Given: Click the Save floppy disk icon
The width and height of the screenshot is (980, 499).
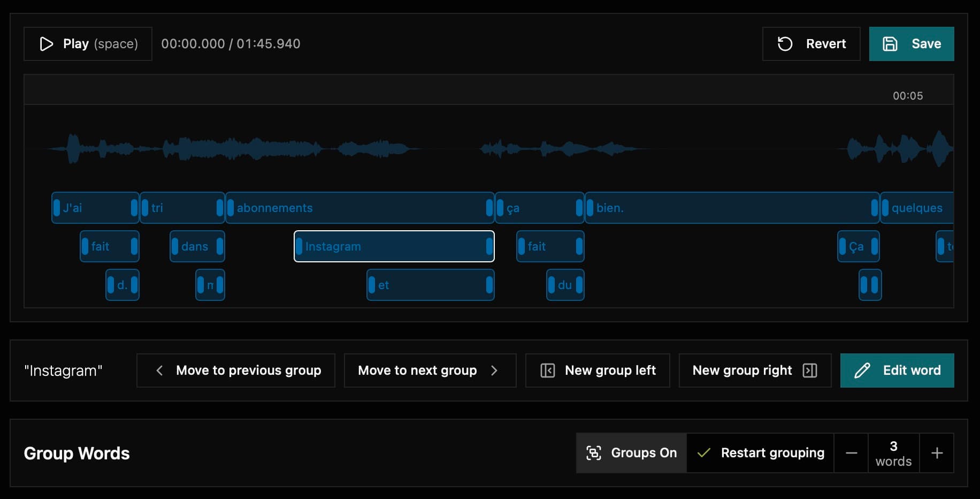Looking at the screenshot, I should point(890,43).
